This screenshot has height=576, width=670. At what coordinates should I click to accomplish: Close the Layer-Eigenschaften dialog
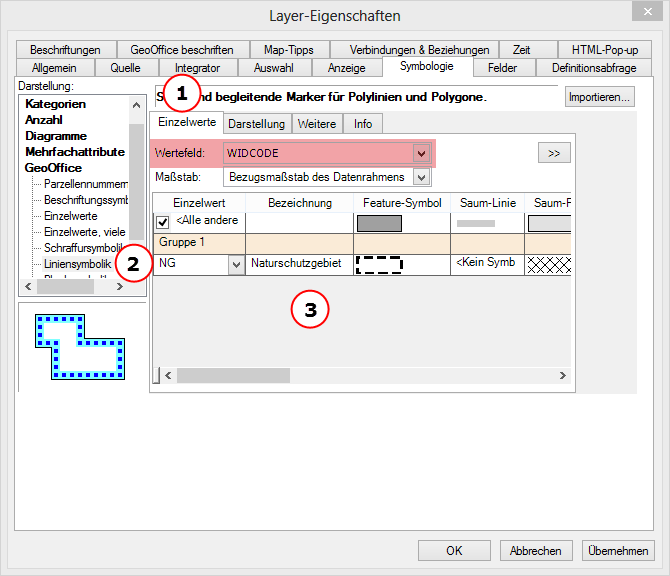tap(649, 13)
